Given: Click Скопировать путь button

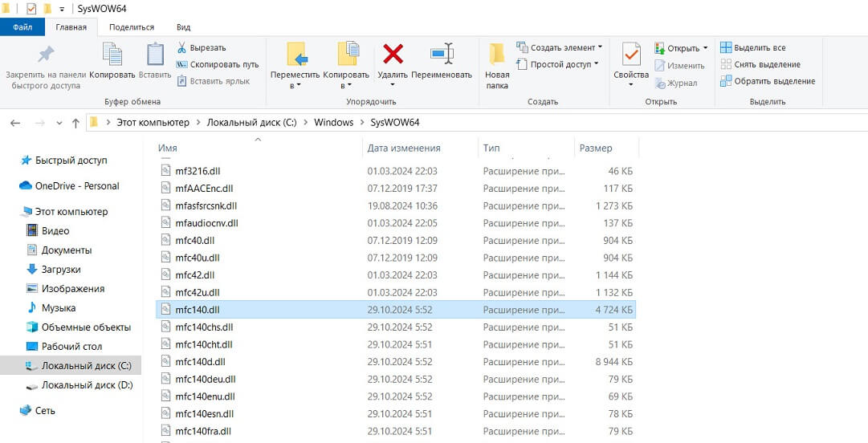Looking at the screenshot, I should tap(218, 65).
